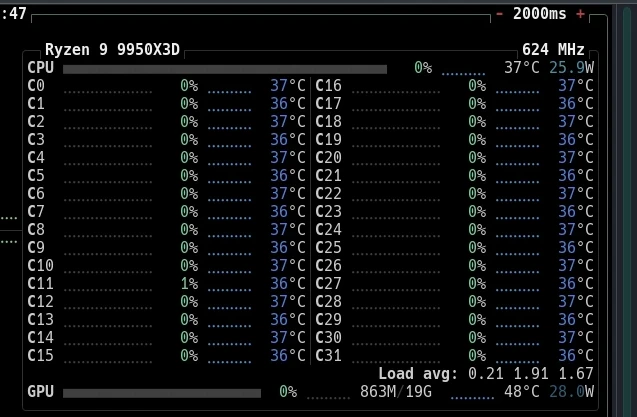
Task: Select core C13 row label
Action: pyautogui.click(x=40, y=319)
